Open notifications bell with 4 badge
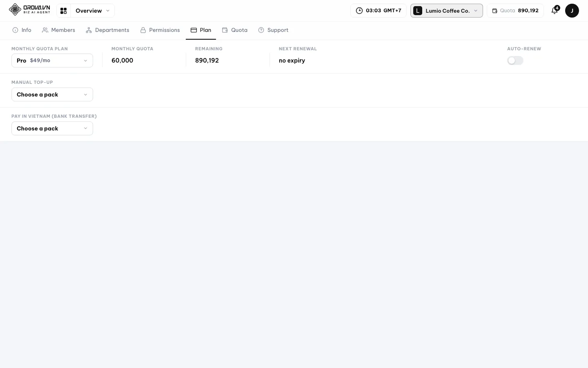Screen dimensions: 588x368 (x=555, y=11)
